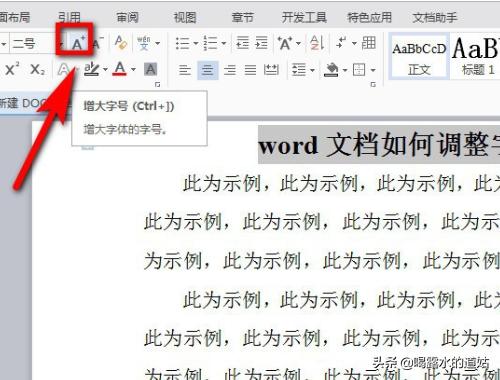This screenshot has height=380, width=500.
Task: Open the font color dropdown arrow
Action: tap(133, 70)
